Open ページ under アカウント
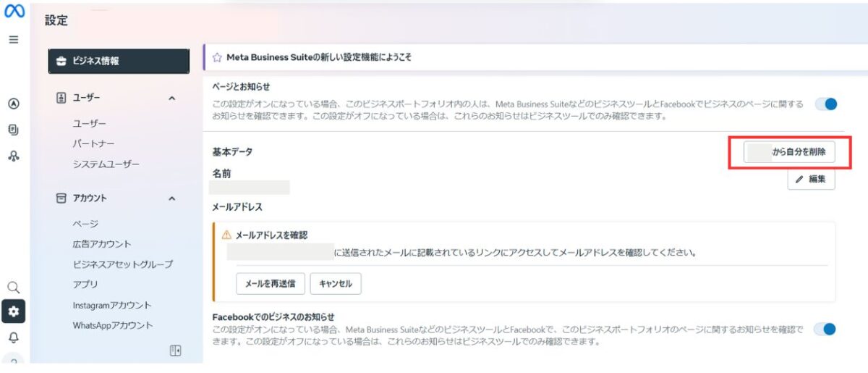 [x=85, y=224]
